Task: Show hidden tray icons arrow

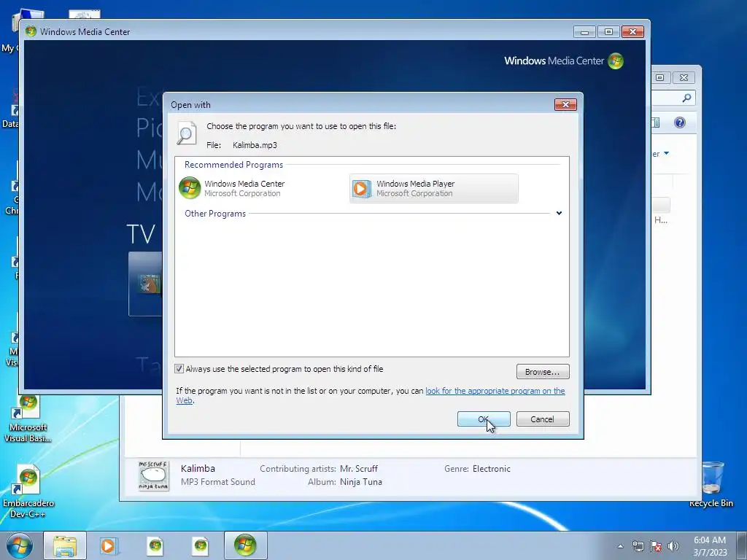Action: click(620, 546)
